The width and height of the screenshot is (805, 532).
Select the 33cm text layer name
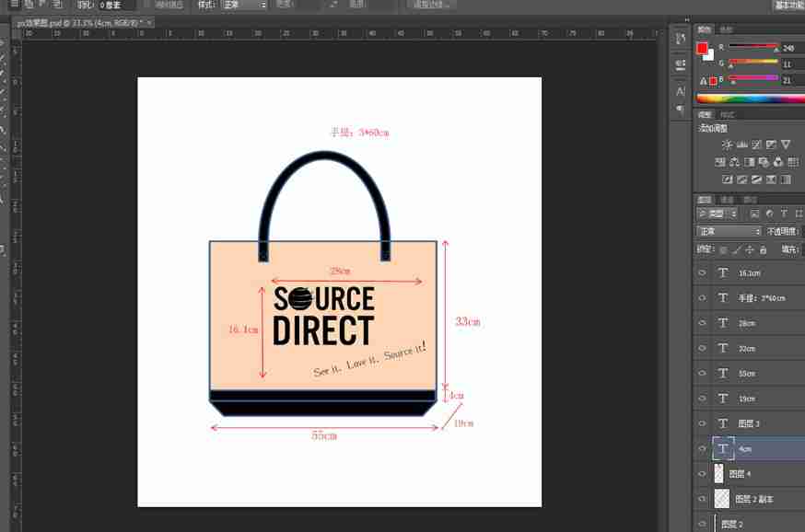coord(747,349)
